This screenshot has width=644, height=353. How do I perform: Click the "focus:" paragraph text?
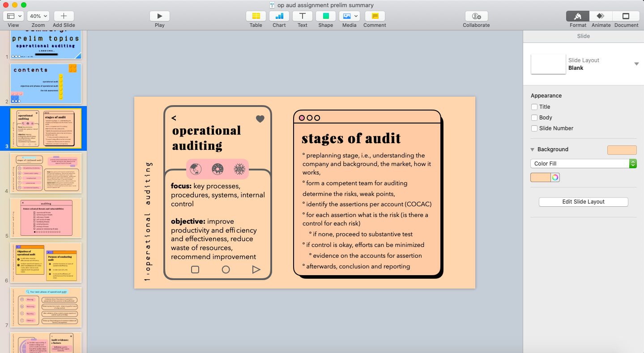pyautogui.click(x=218, y=195)
